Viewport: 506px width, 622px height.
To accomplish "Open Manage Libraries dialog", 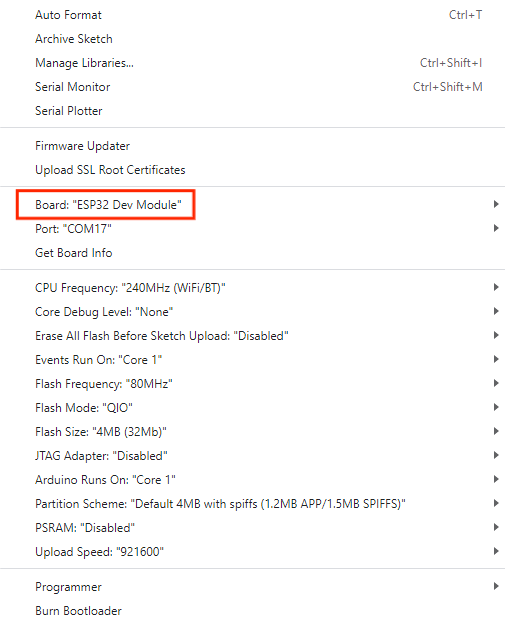I will coord(253,63).
